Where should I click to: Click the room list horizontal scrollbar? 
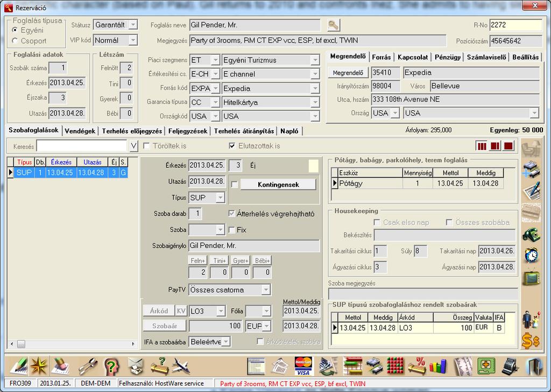pos(73,344)
